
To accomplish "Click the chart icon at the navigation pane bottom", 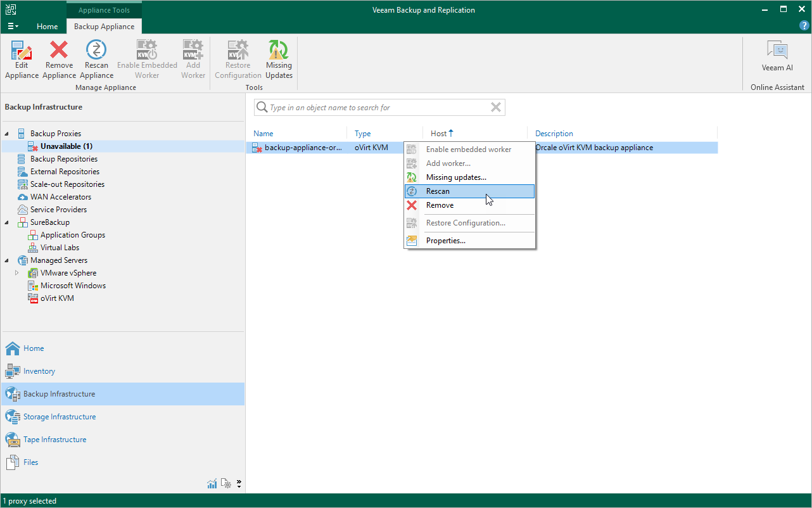I will 212,484.
